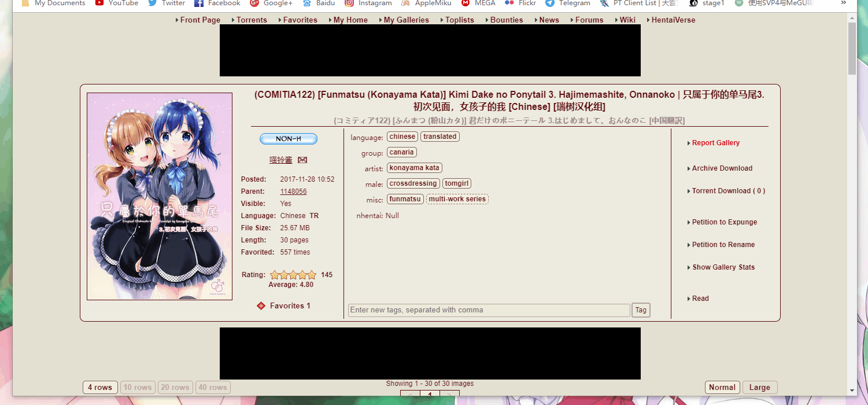Image resolution: width=868 pixels, height=405 pixels.
Task: Select 10 rows display option
Action: [x=138, y=388]
